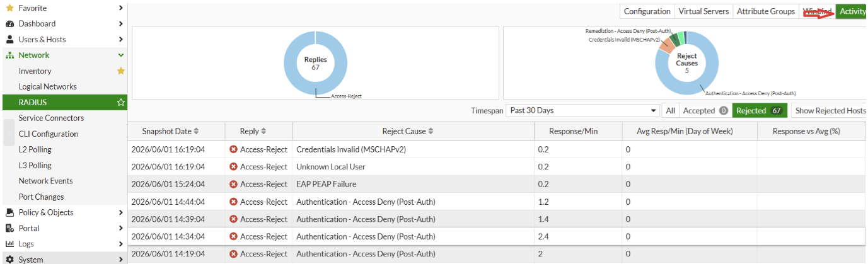Filter by the Accepted replies button

tap(705, 110)
